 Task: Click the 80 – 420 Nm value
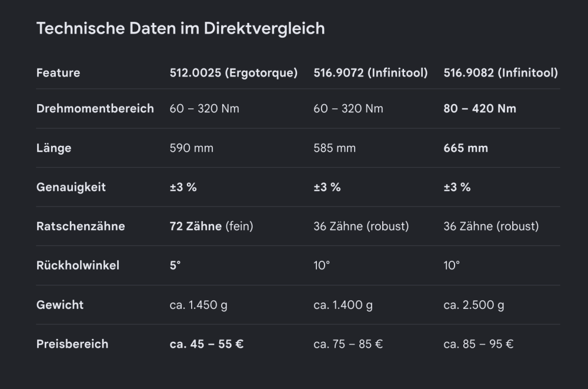pyautogui.click(x=480, y=108)
